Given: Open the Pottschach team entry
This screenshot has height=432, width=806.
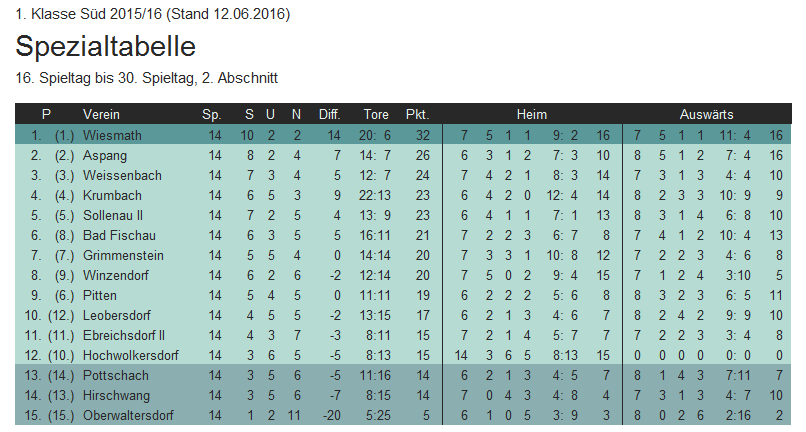Looking at the screenshot, I should pyautogui.click(x=115, y=375).
